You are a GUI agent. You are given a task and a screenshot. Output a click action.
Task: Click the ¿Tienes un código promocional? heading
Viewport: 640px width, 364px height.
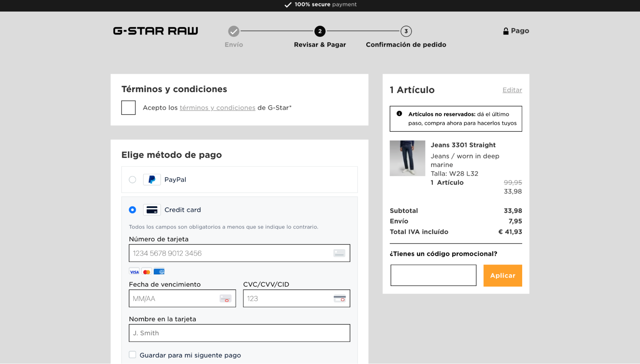[443, 254]
